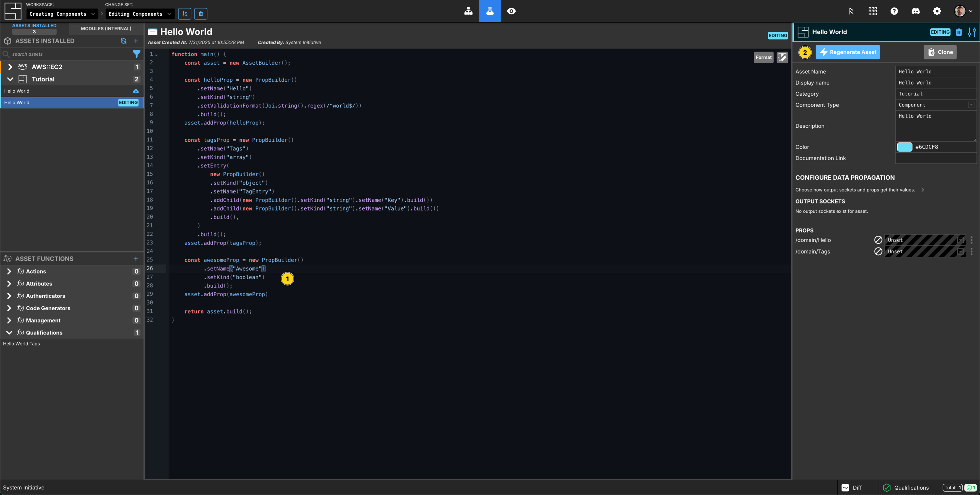Open the Hello World Tags qualification function
Viewport: 980px width, 495px height.
pyautogui.click(x=21, y=344)
